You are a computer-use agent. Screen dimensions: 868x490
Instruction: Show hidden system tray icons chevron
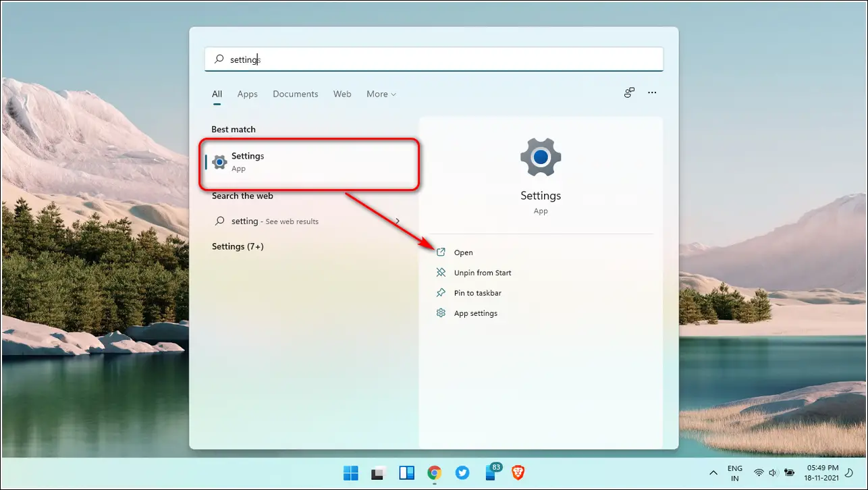click(x=713, y=472)
